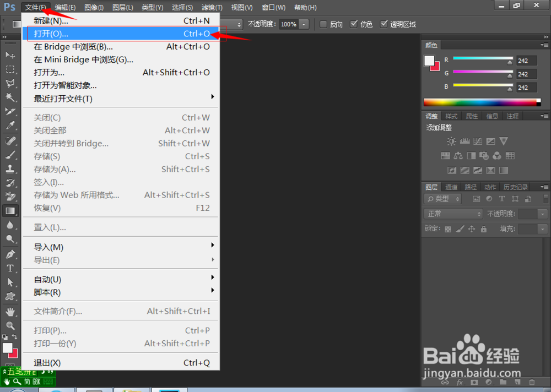This screenshot has width=551, height=392.
Task: Select the Healing Brush tool
Action: pyautogui.click(x=10, y=141)
